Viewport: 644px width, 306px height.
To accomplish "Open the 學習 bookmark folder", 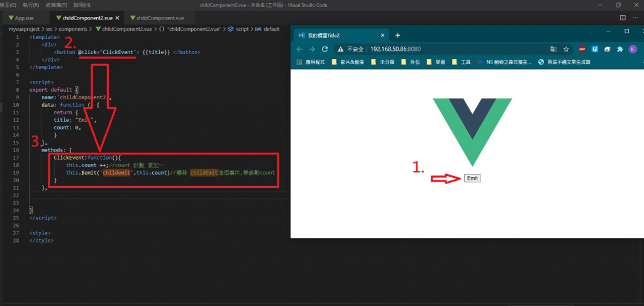I will (436, 62).
